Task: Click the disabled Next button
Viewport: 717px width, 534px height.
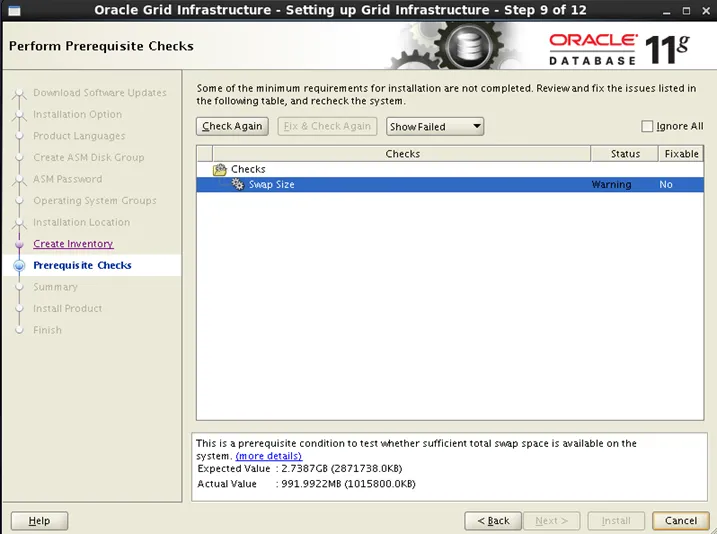Action: [x=551, y=520]
